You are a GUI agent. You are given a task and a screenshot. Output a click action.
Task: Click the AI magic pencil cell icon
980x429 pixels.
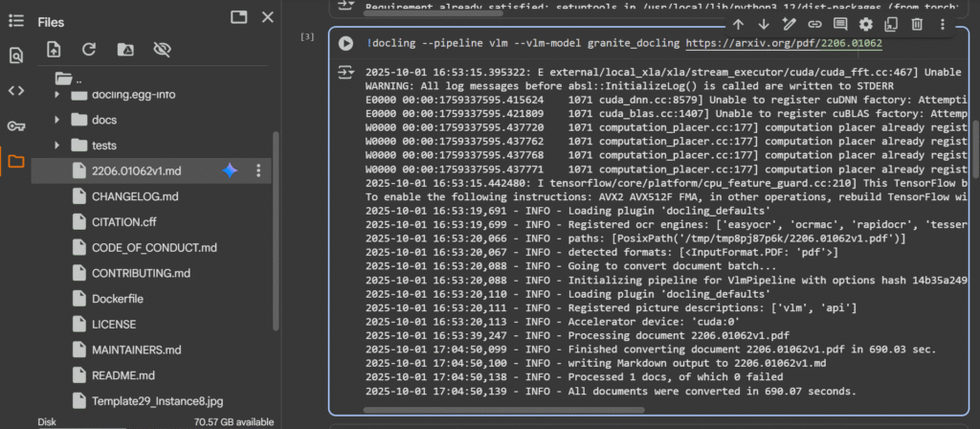[x=790, y=24]
